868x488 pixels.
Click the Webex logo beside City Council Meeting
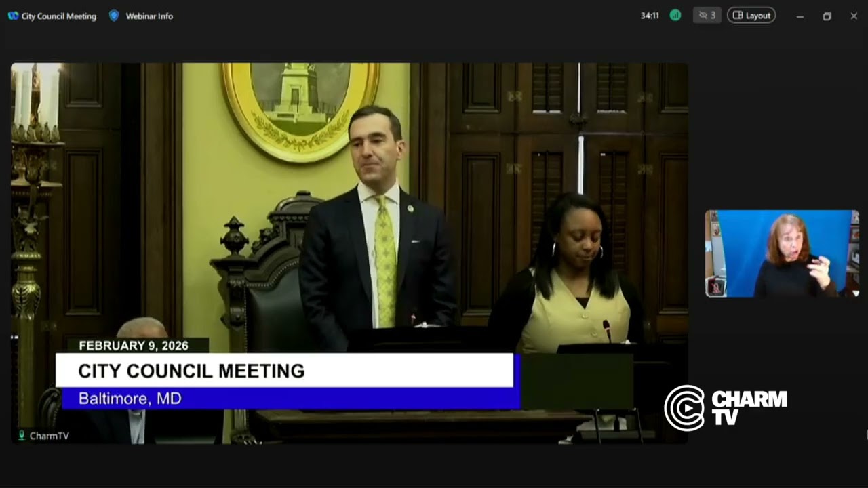coord(13,16)
